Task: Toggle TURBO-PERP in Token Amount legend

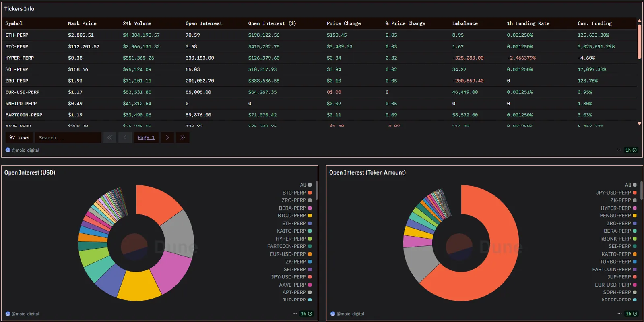Action: (618, 262)
